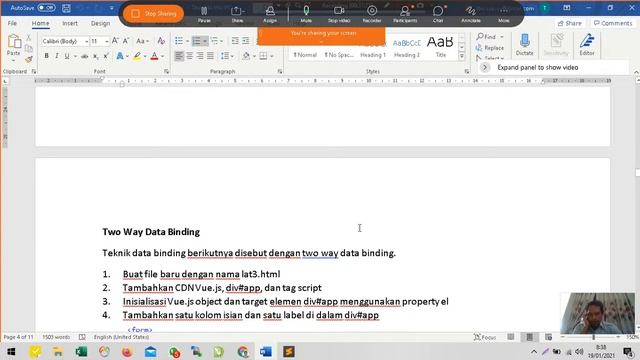Insert a numbered list
The height and width of the screenshot is (360, 640).
tap(197, 41)
